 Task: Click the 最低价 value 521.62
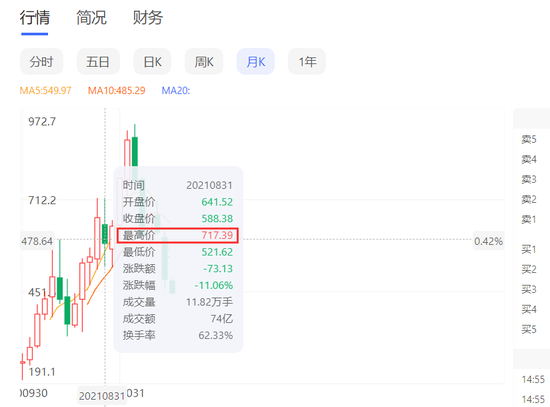click(x=217, y=252)
